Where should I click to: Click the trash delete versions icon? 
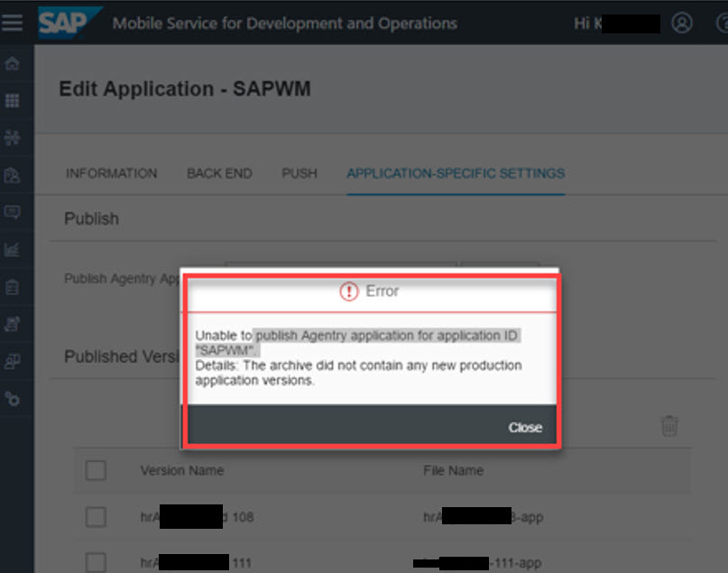point(669,426)
